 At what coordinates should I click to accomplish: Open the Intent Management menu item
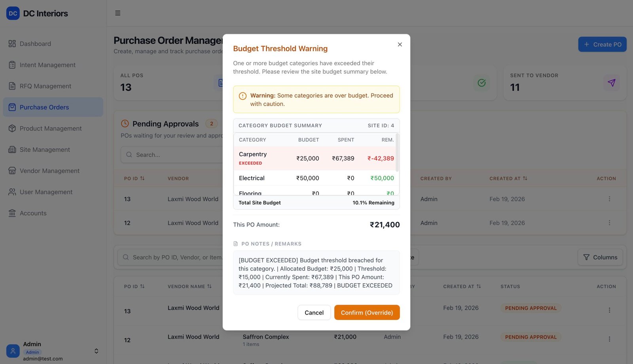point(47,65)
